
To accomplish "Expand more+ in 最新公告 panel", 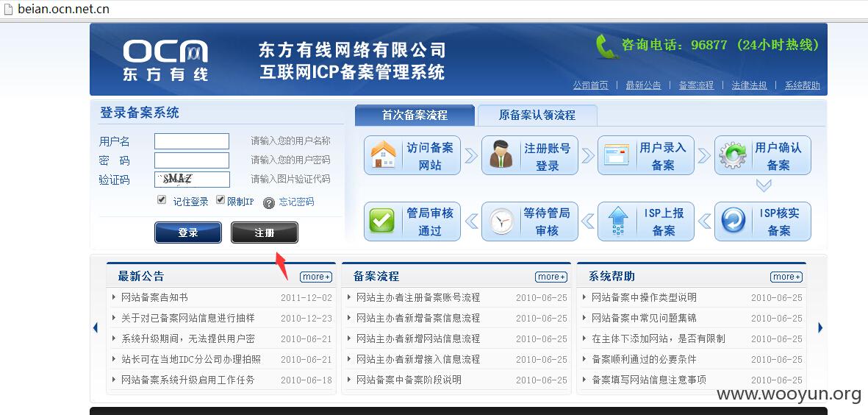I will coord(317,277).
